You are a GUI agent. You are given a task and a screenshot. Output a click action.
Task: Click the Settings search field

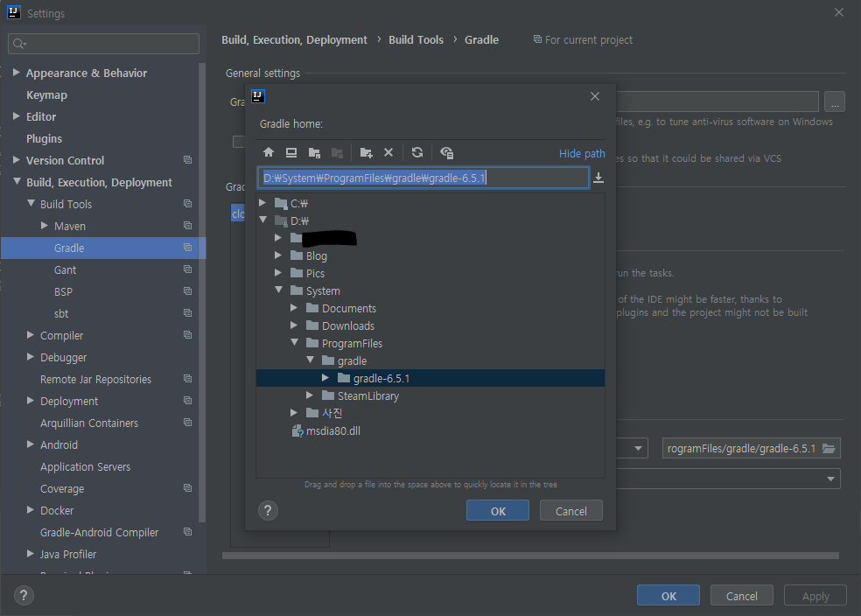104,44
